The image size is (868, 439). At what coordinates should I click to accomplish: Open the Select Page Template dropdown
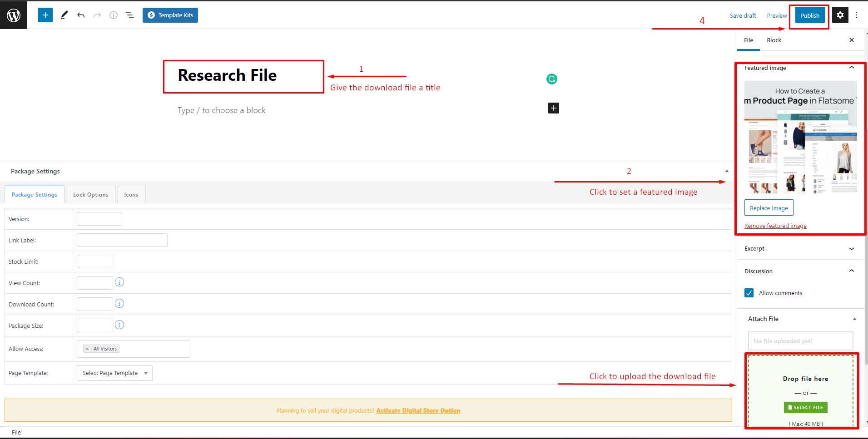pos(114,373)
